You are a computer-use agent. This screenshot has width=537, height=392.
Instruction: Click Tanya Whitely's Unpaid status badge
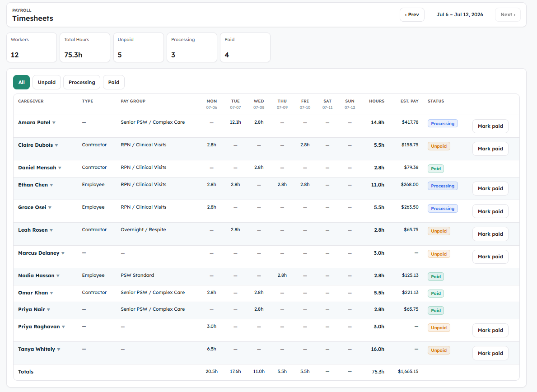tap(439, 350)
